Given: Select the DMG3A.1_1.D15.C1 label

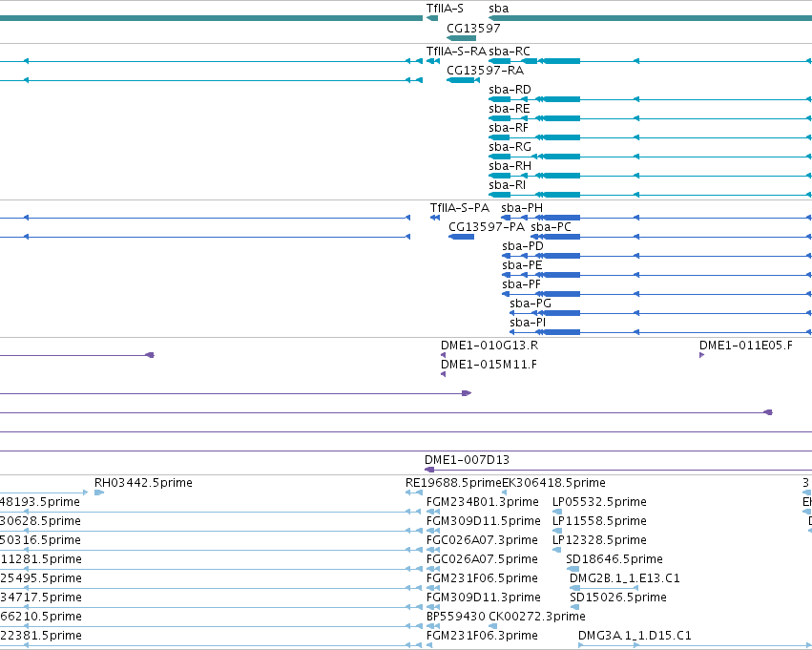Looking at the screenshot, I should 635,637.
